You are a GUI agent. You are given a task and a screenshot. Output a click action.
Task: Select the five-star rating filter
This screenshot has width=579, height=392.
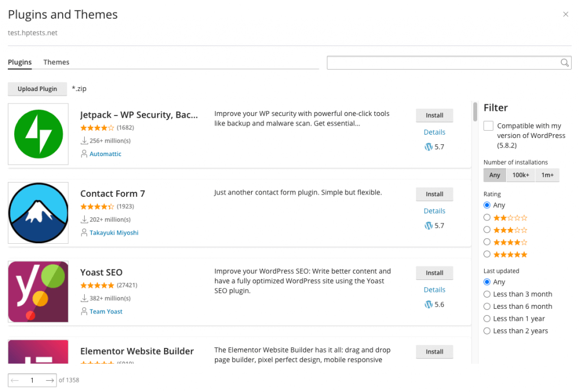pos(487,255)
